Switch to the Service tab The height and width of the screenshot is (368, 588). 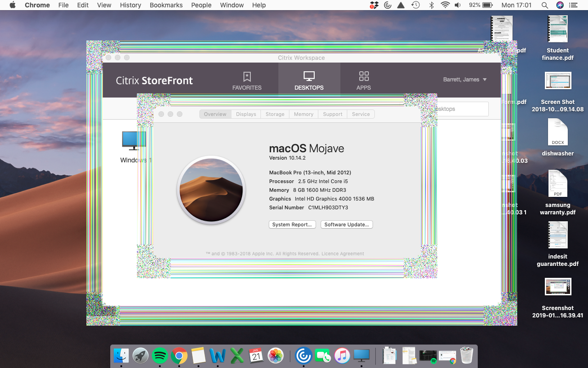click(x=361, y=114)
